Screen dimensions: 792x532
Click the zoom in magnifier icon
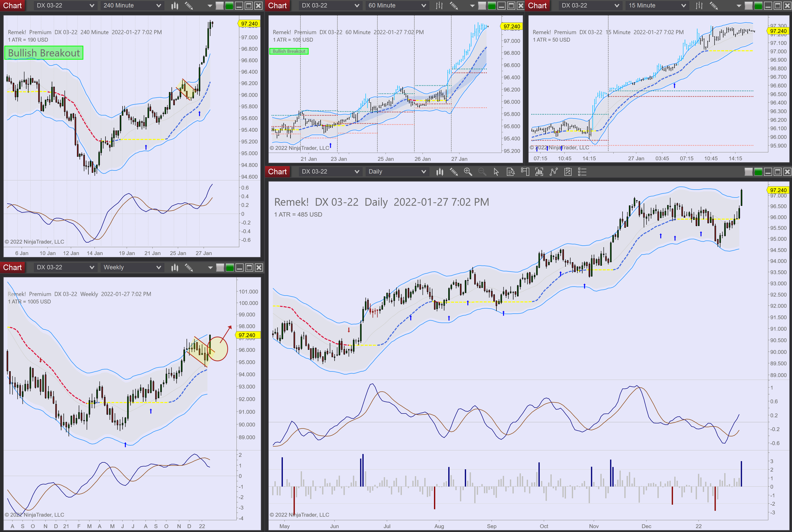click(x=468, y=172)
